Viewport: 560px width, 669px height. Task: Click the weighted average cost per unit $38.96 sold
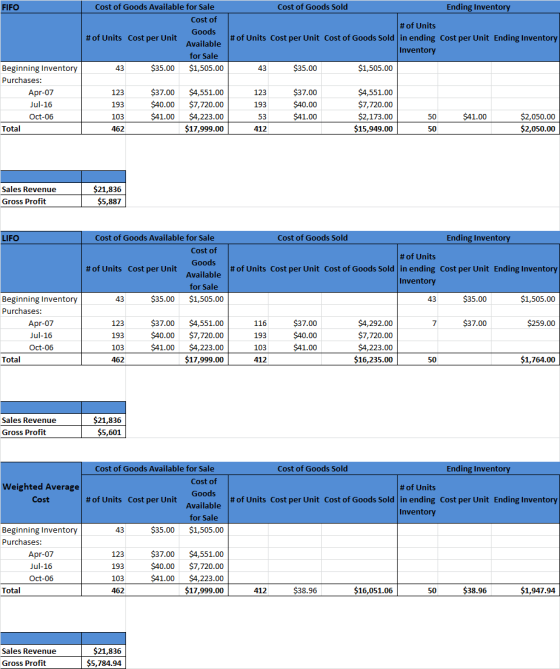[x=305, y=590]
